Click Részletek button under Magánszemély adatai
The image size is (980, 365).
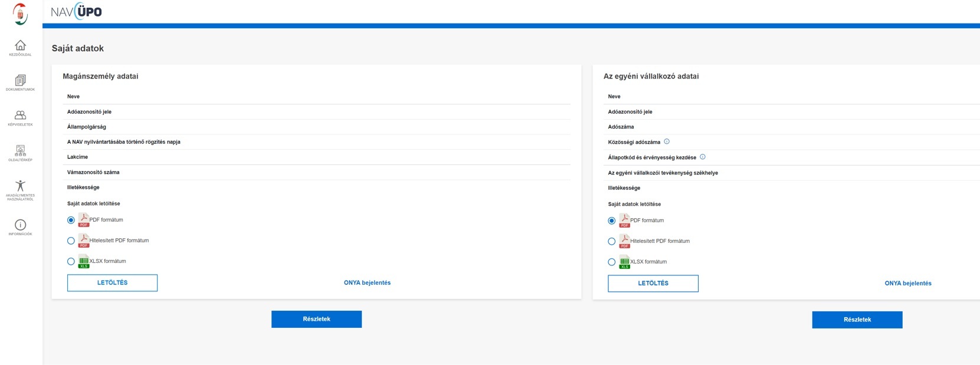tap(316, 319)
